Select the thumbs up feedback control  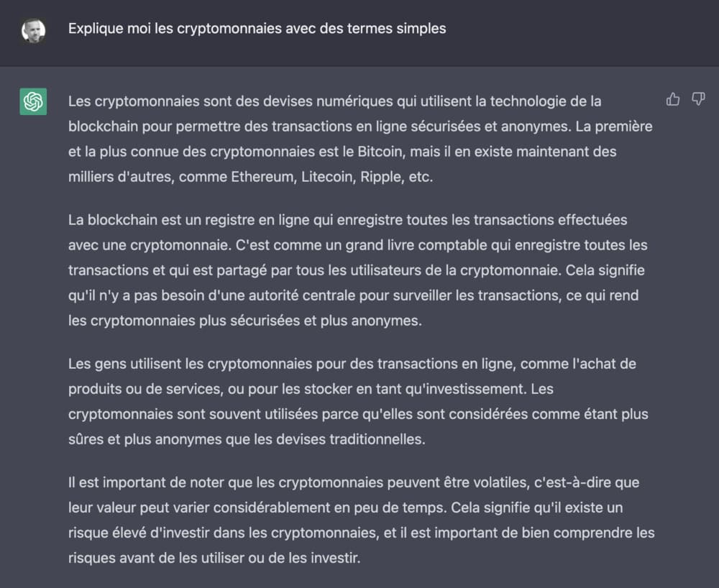click(673, 99)
